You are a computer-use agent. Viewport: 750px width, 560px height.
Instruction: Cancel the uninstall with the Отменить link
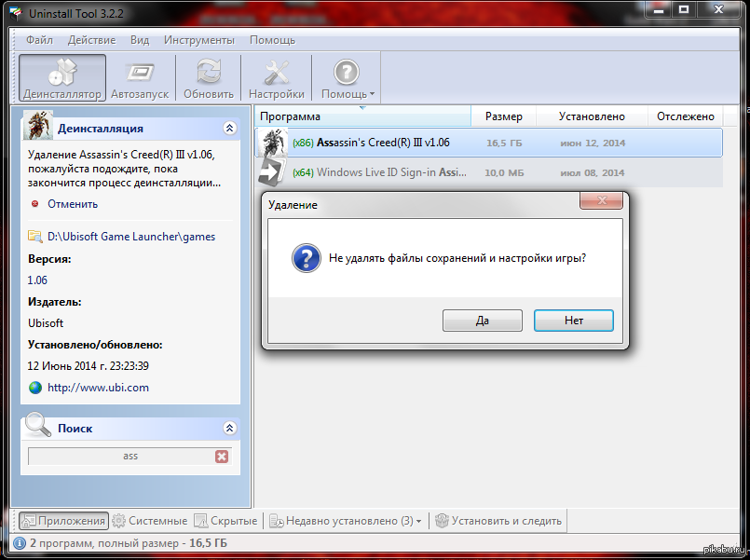(73, 204)
